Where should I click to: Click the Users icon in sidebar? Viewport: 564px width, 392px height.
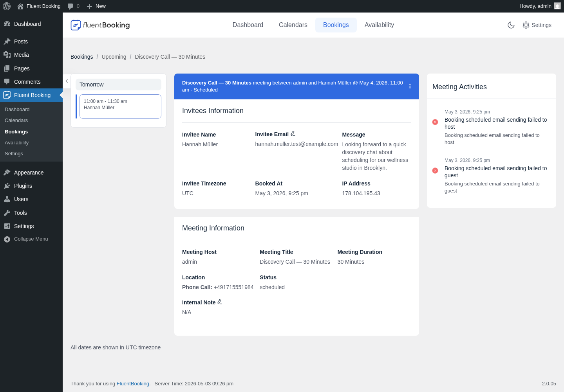(x=7, y=199)
